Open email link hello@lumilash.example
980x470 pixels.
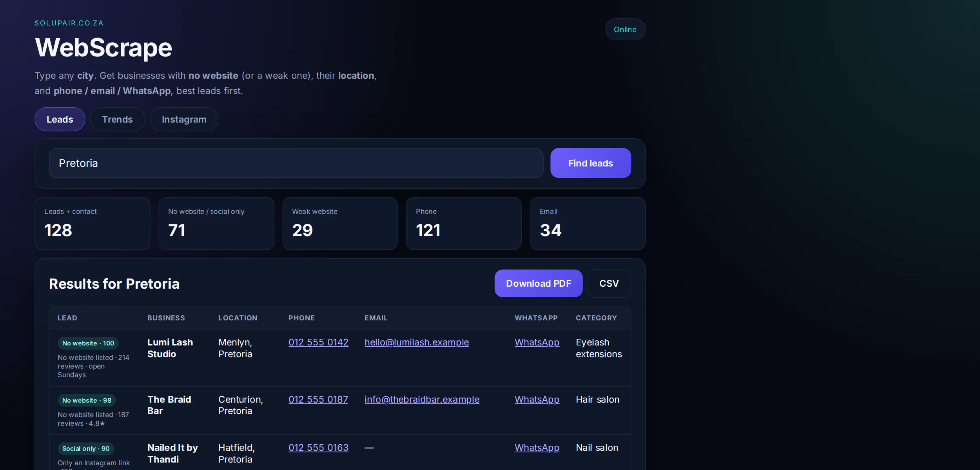[417, 342]
